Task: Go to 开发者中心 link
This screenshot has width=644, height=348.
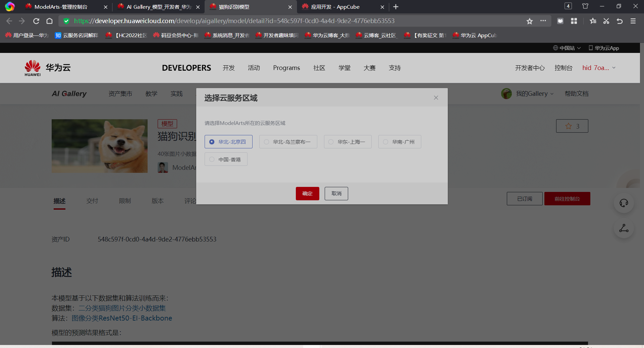Action: click(x=530, y=68)
